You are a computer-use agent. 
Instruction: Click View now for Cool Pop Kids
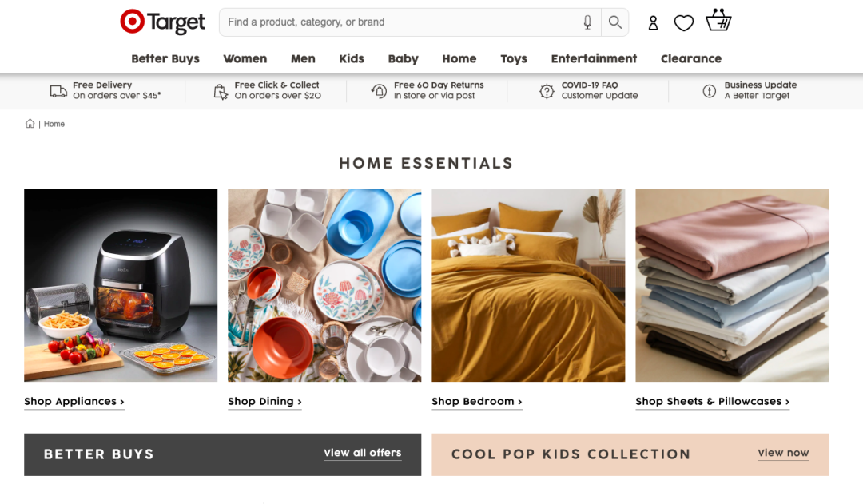[783, 453]
